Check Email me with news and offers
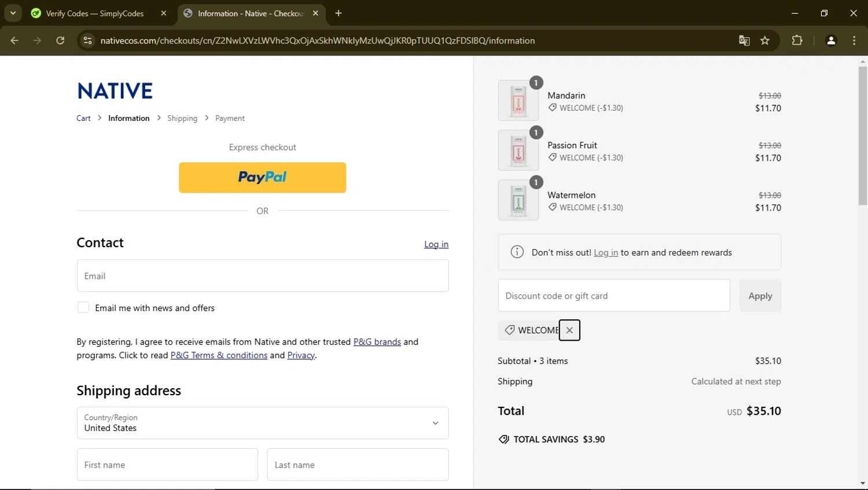This screenshot has width=868, height=490. [x=83, y=308]
